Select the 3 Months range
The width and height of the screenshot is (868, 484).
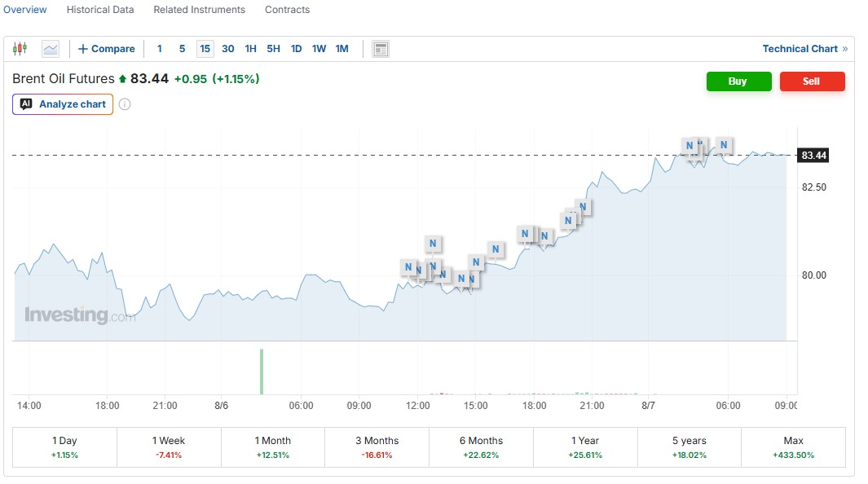tap(377, 447)
